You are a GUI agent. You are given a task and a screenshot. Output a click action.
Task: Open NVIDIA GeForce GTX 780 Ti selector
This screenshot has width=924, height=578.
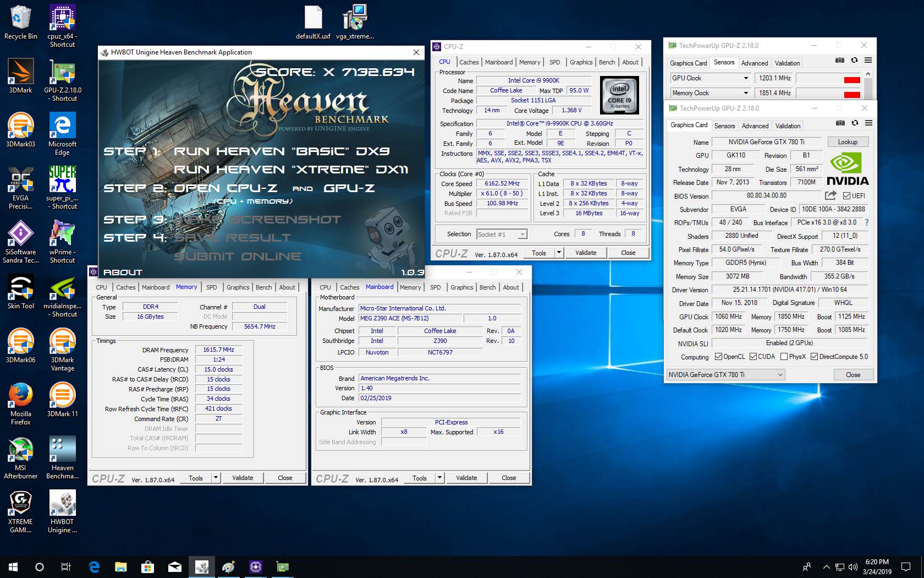(725, 375)
